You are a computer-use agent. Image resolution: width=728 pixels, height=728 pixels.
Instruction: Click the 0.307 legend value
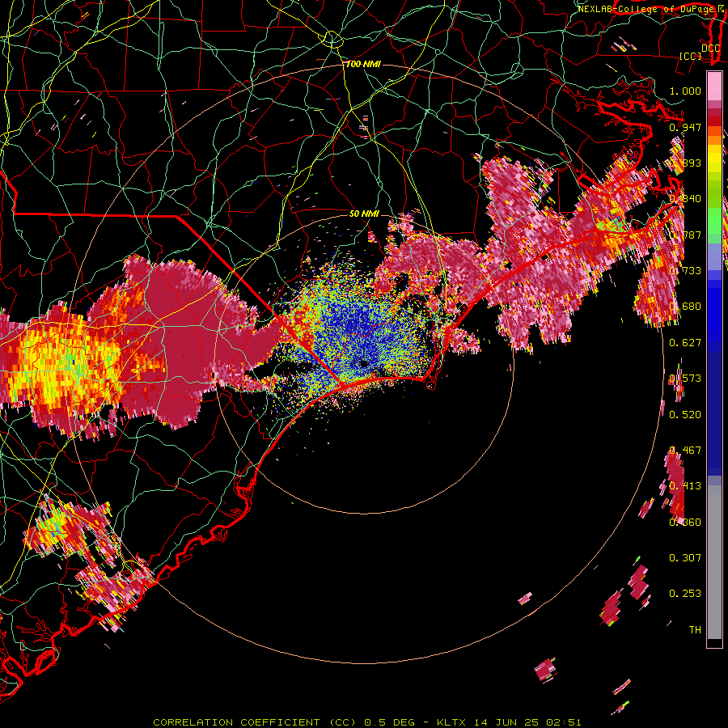pos(685,557)
